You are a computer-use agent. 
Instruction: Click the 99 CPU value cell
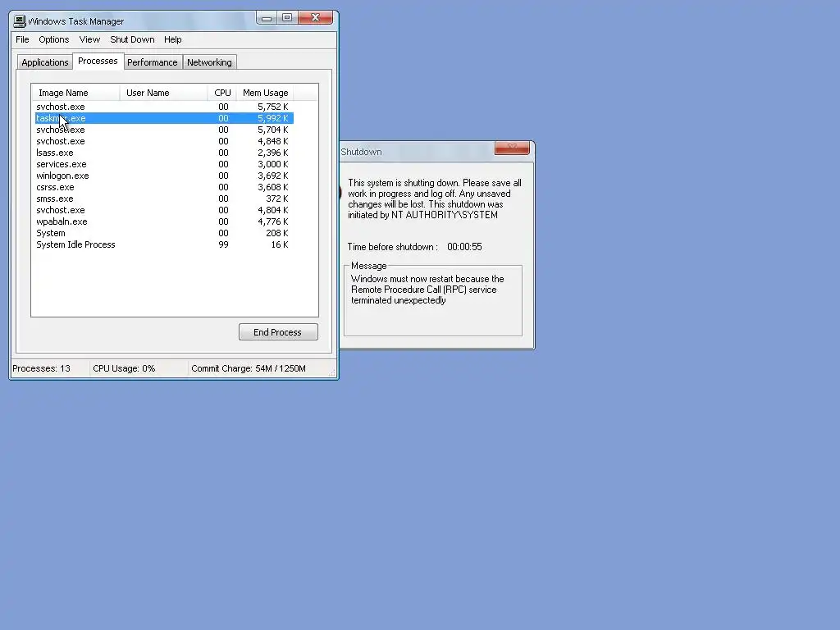(223, 244)
